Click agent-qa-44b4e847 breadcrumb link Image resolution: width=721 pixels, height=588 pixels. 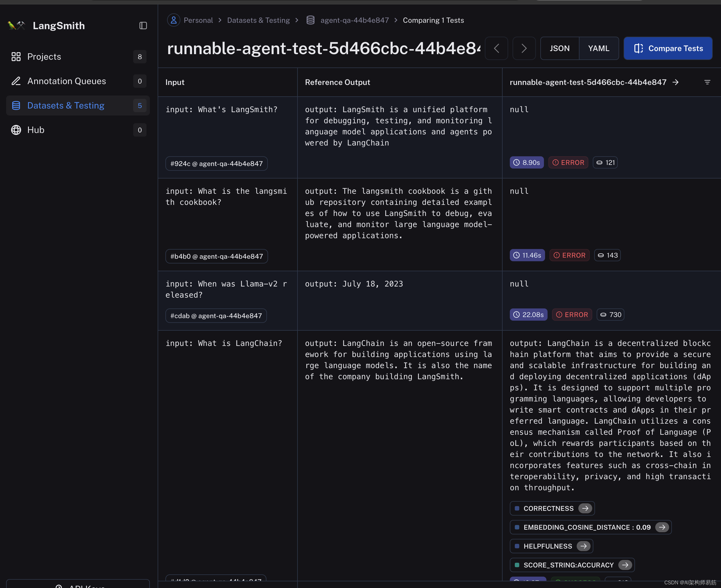(x=355, y=20)
